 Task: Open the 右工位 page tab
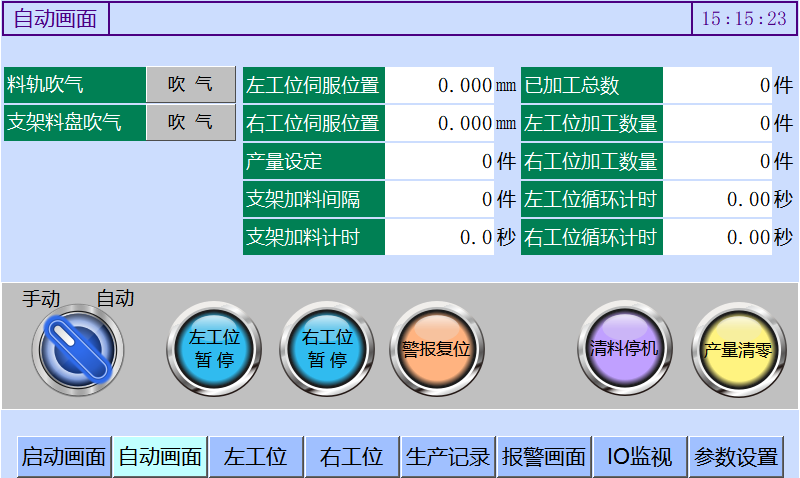(x=351, y=457)
